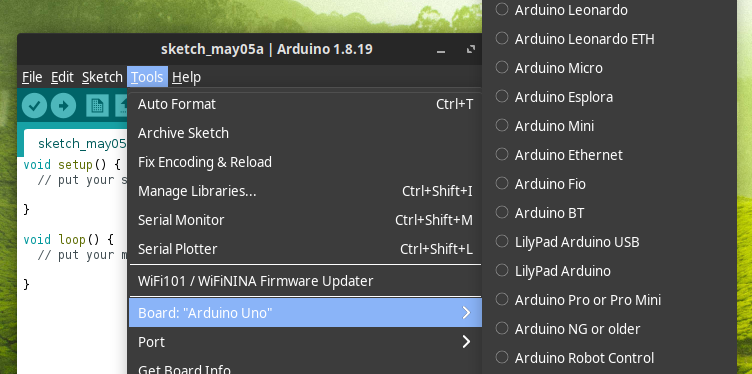Click Get Board Info menu entry
This screenshot has width=752, height=374.
305,367
